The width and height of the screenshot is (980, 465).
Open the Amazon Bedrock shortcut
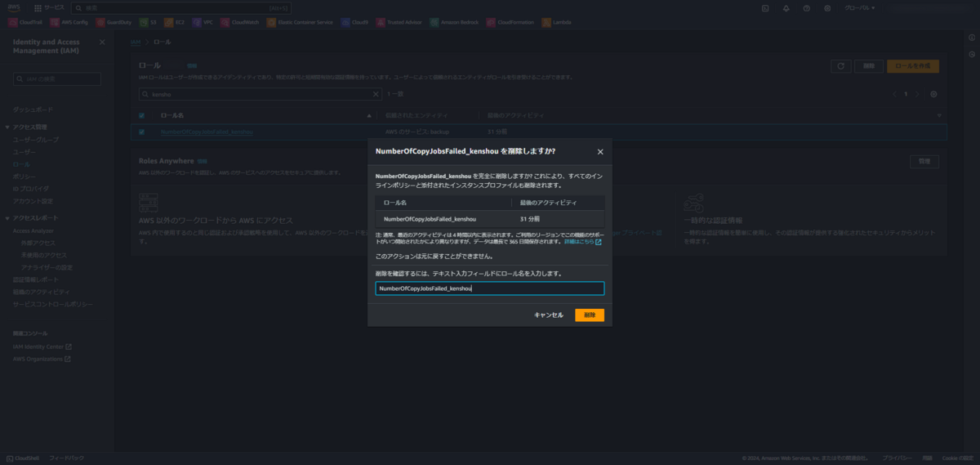454,22
